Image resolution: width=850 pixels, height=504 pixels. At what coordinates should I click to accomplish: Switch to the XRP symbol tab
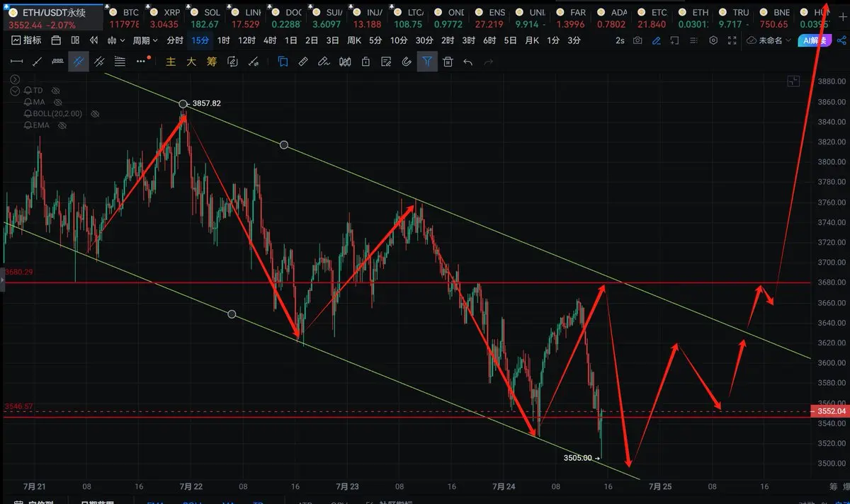[164, 18]
